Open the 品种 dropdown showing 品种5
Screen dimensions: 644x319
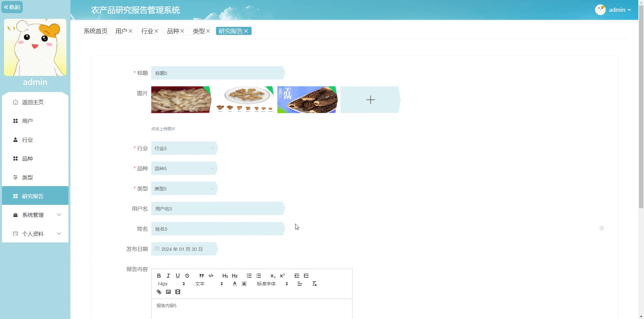pyautogui.click(x=184, y=168)
